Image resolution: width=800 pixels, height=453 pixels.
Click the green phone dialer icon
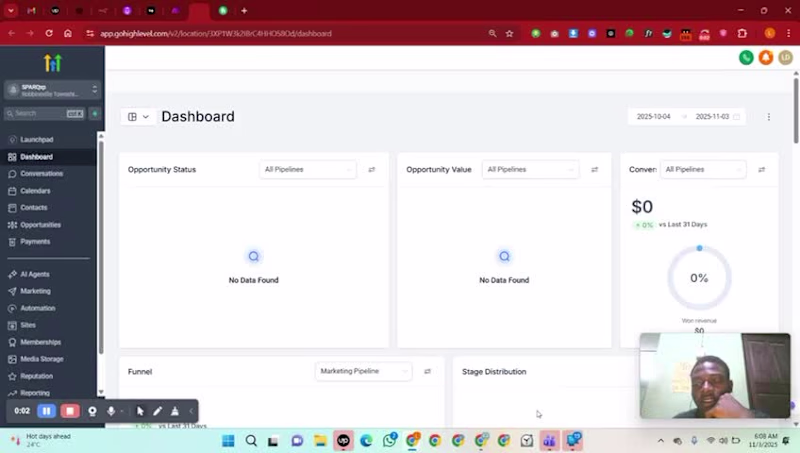tap(746, 58)
